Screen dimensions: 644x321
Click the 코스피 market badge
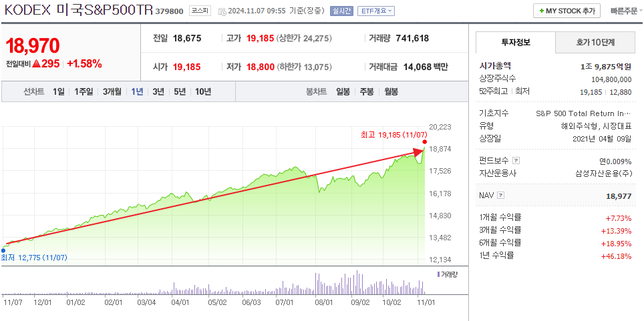point(200,11)
